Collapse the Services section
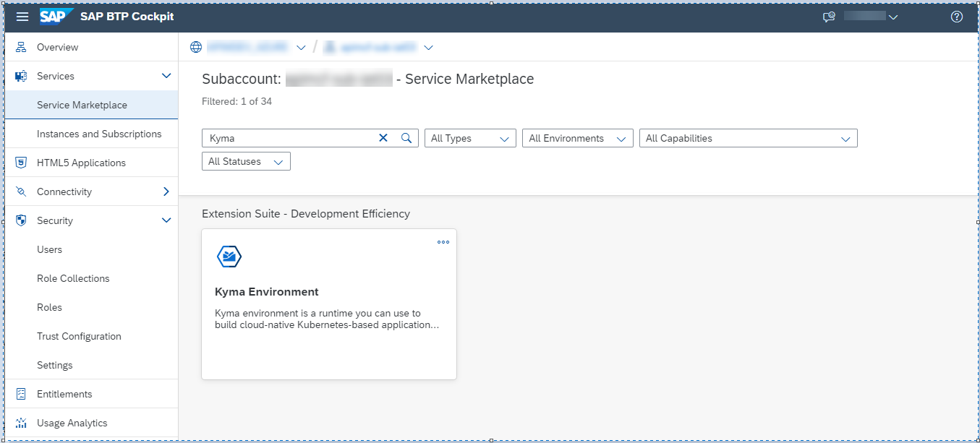 pos(166,76)
